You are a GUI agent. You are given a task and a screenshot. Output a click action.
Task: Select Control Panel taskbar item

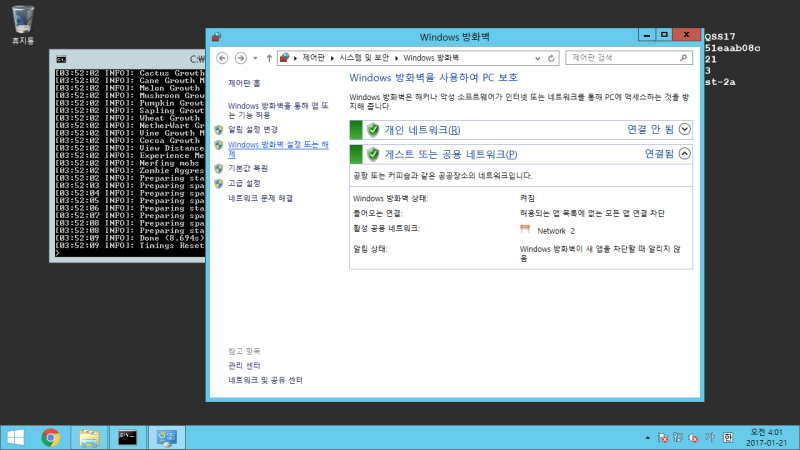pos(166,437)
